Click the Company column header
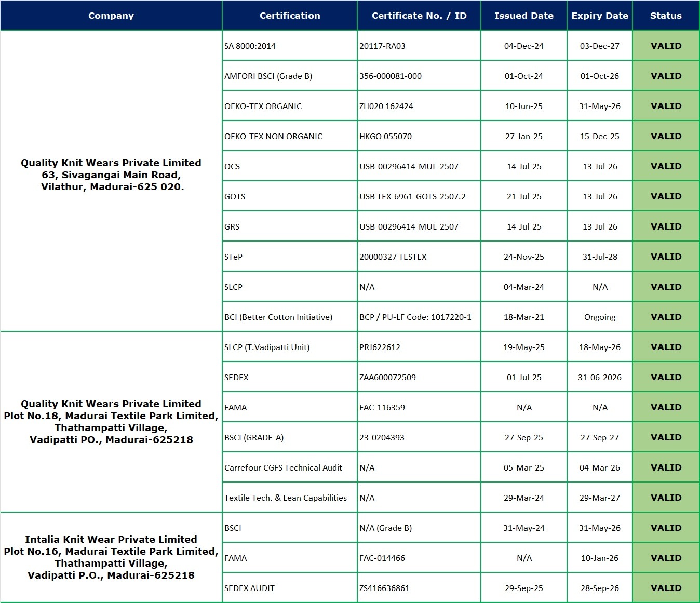700x603 pixels. click(111, 16)
